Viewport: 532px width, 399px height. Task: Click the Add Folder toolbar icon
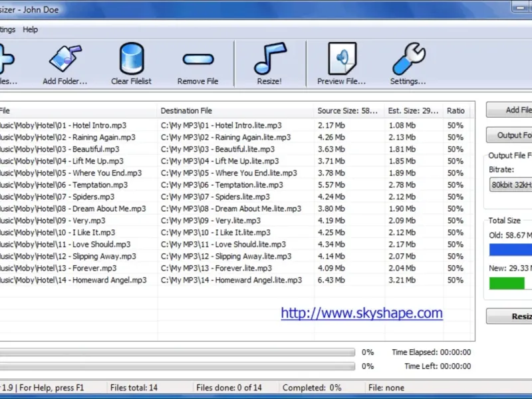coord(65,59)
